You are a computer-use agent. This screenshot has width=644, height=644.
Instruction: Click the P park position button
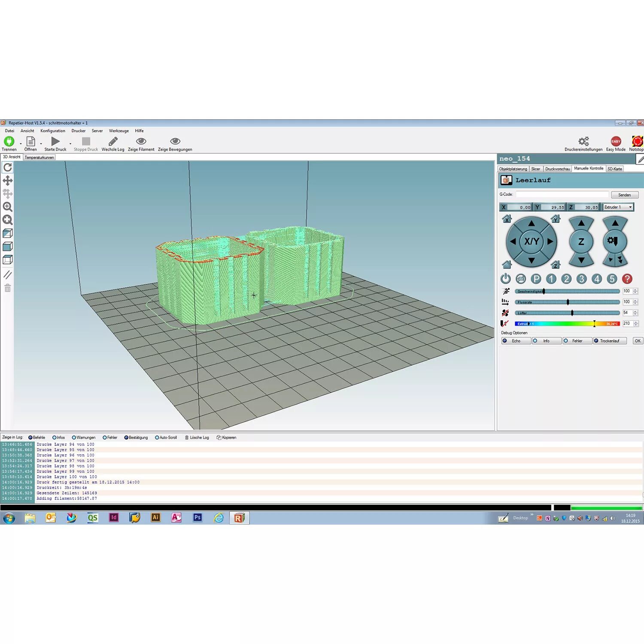coord(536,279)
